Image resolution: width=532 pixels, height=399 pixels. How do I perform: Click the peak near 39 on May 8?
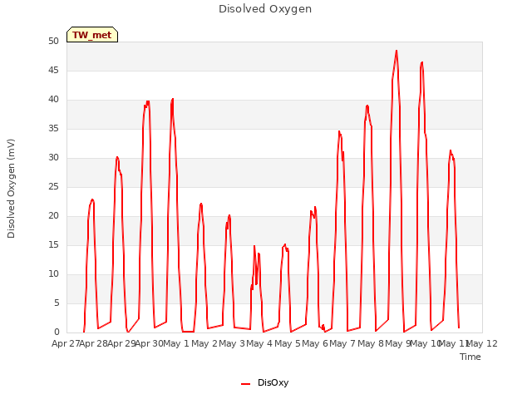pyautogui.click(x=367, y=106)
